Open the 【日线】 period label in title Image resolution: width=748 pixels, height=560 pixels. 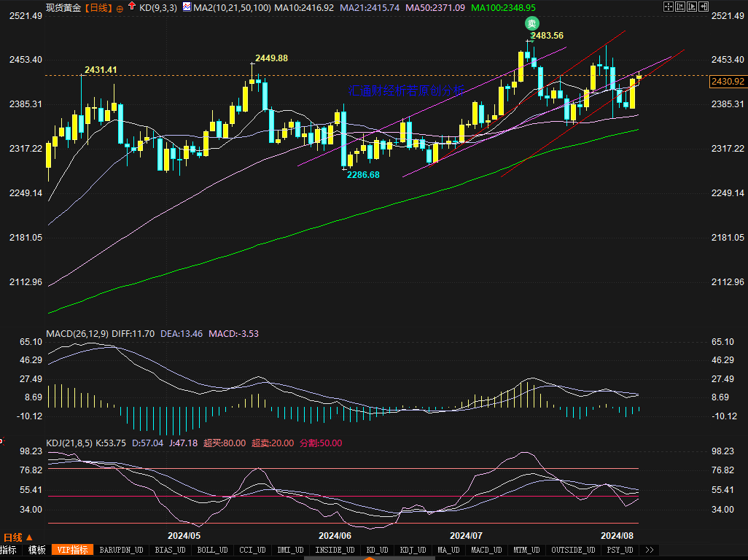97,7
